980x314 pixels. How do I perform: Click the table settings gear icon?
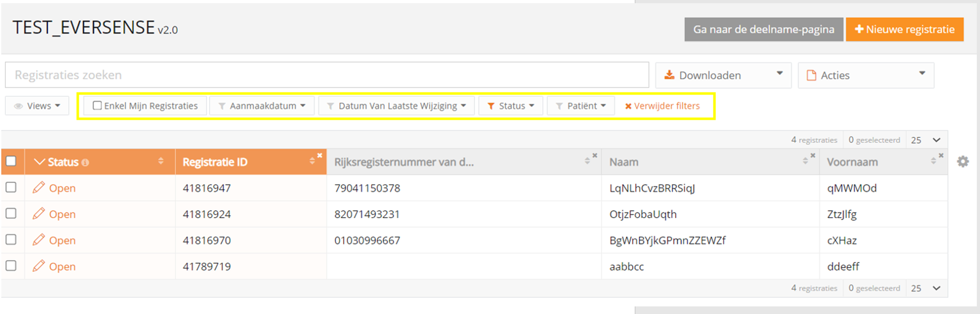pyautogui.click(x=962, y=162)
